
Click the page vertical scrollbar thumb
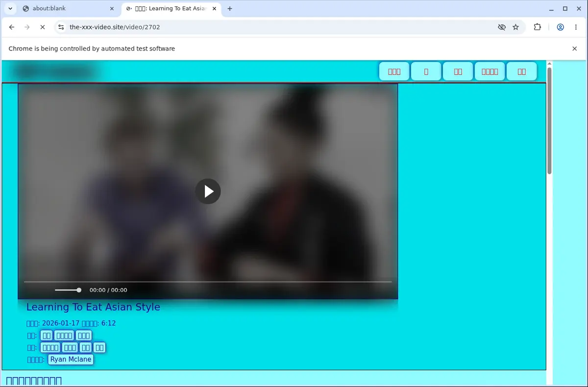549,121
